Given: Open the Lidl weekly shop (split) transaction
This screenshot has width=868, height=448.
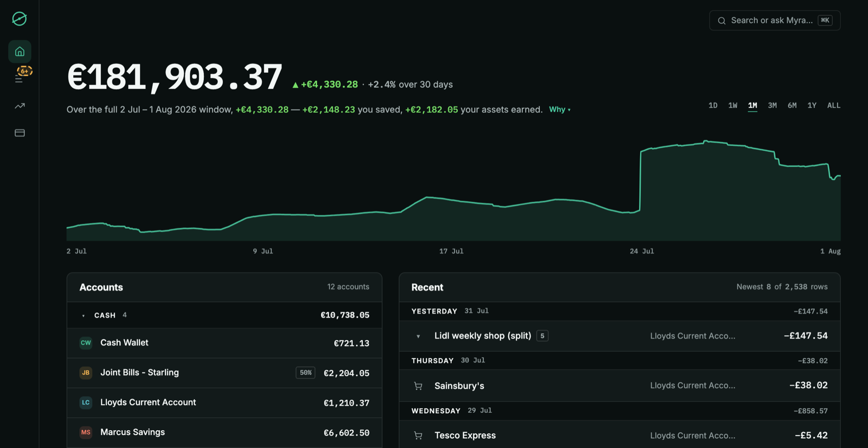Looking at the screenshot, I should pos(620,336).
